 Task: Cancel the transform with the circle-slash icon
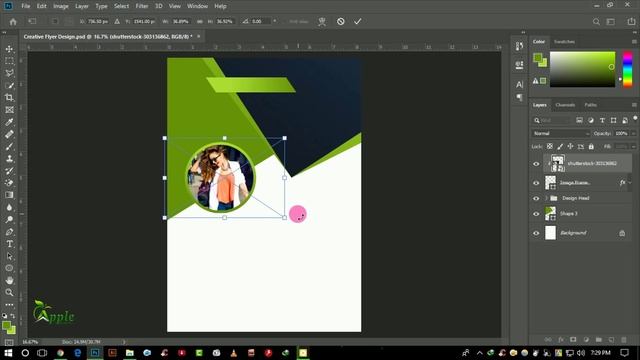pyautogui.click(x=340, y=21)
